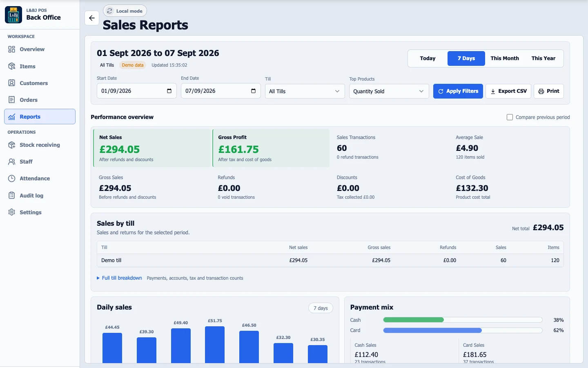Select the 7 Days period tab

pyautogui.click(x=466, y=58)
